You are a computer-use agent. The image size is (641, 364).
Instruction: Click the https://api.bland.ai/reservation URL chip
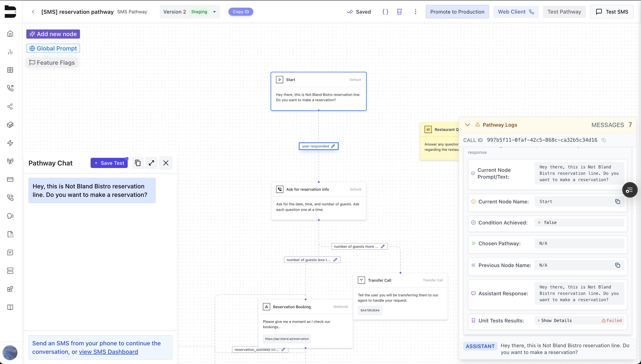click(287, 339)
